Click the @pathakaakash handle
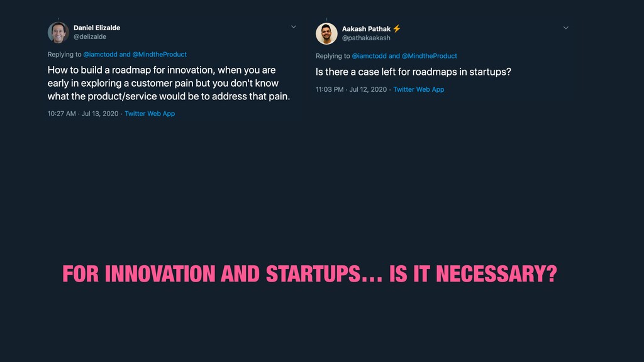 pos(367,38)
